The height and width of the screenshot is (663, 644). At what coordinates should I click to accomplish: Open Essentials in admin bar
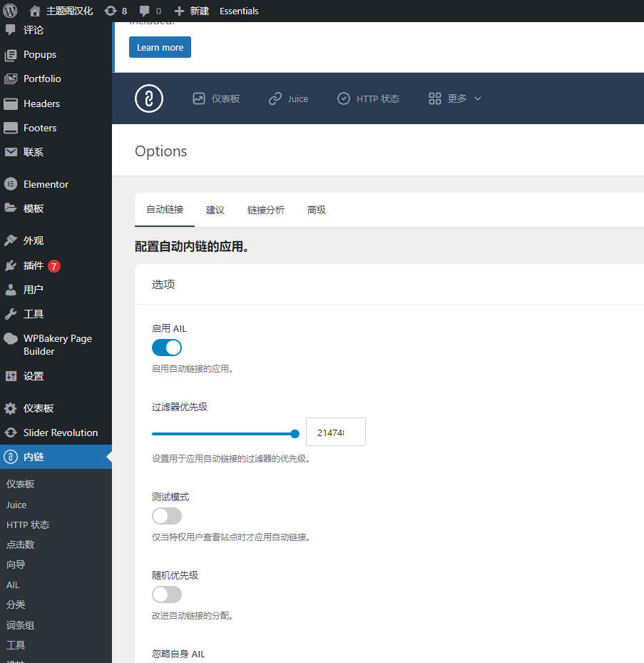click(239, 11)
